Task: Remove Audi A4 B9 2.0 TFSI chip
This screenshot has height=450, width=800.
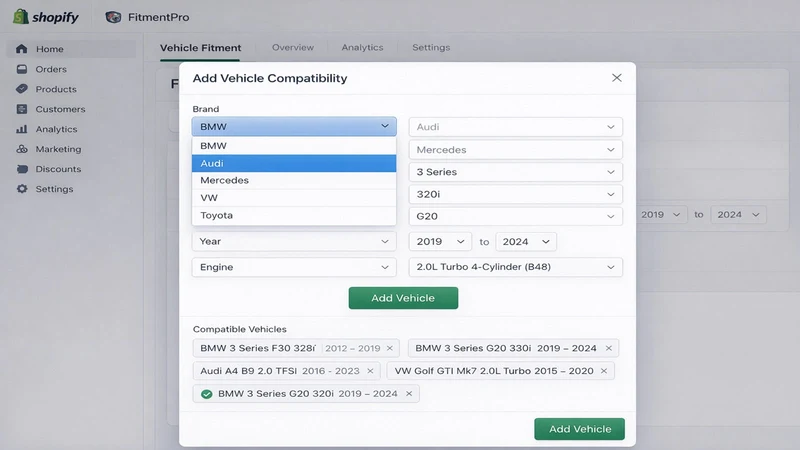Action: [x=370, y=371]
